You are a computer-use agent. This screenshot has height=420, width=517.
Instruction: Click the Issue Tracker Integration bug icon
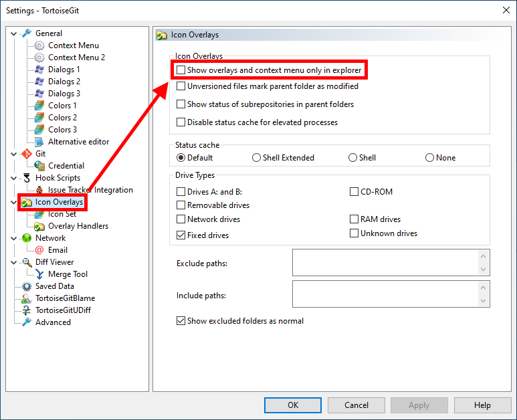point(39,190)
